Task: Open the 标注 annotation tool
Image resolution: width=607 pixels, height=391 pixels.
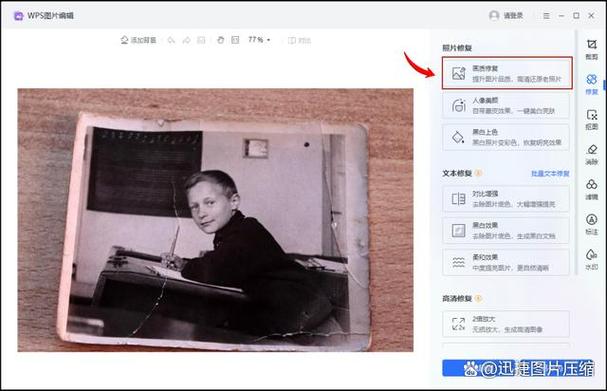Action: pyautogui.click(x=592, y=224)
